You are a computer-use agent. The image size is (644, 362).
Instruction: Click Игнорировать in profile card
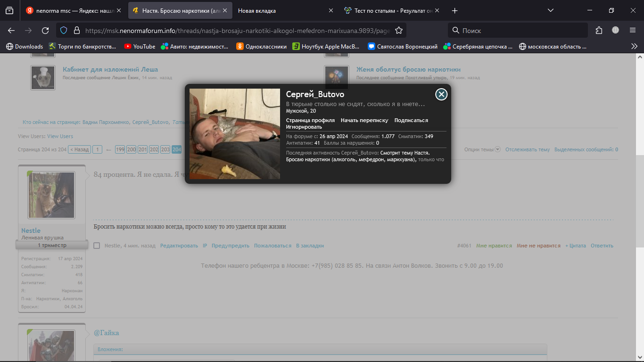coord(304,127)
